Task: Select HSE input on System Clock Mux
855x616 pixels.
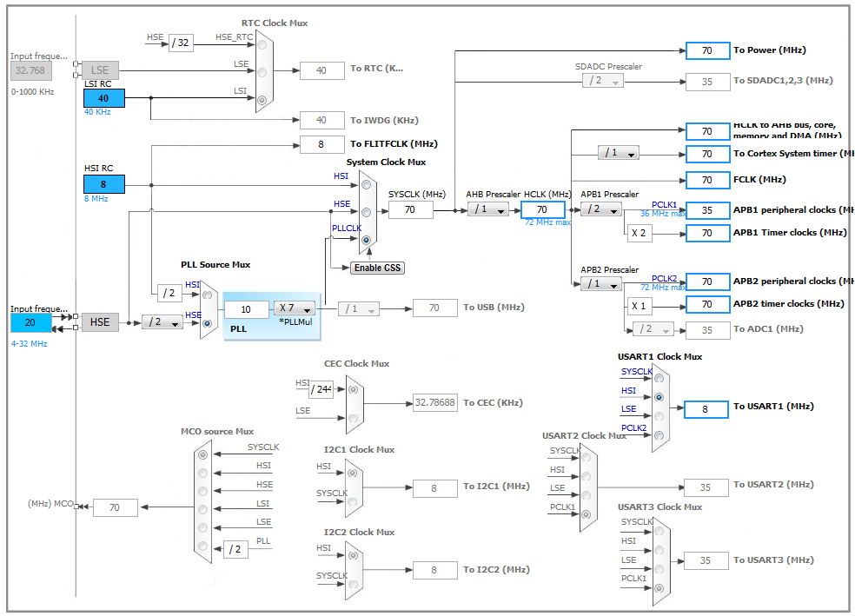Action: [x=367, y=212]
